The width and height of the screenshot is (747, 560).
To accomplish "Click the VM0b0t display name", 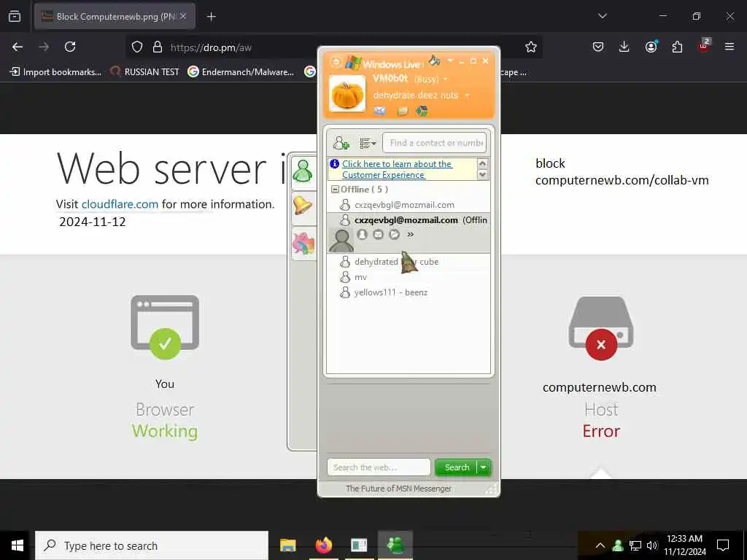I will [390, 79].
